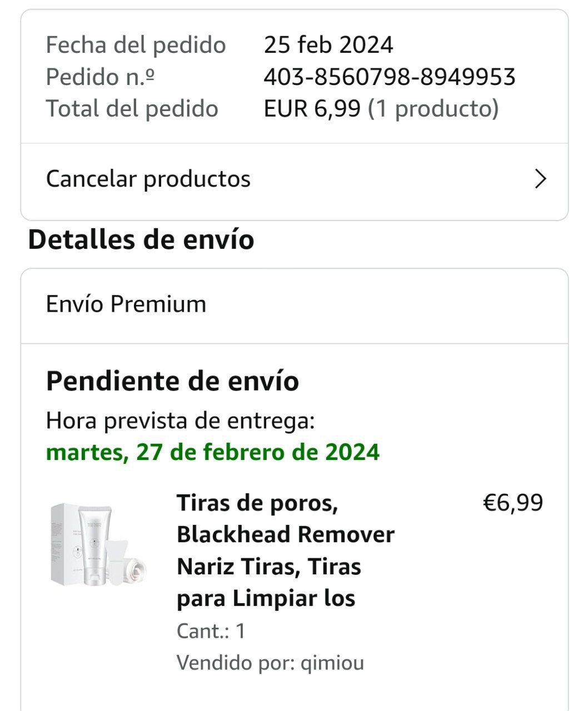Screen dimensions: 588x711
Task: Tap the Detalles de envío section heading
Action: click(141, 240)
